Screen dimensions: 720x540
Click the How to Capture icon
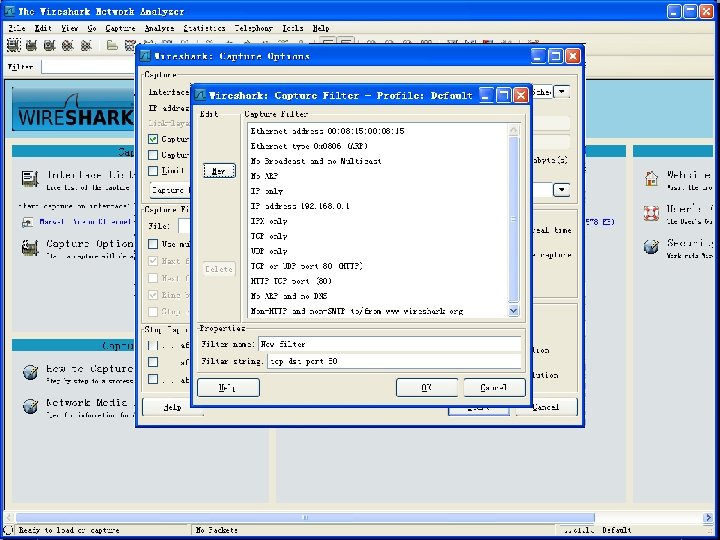(30, 372)
